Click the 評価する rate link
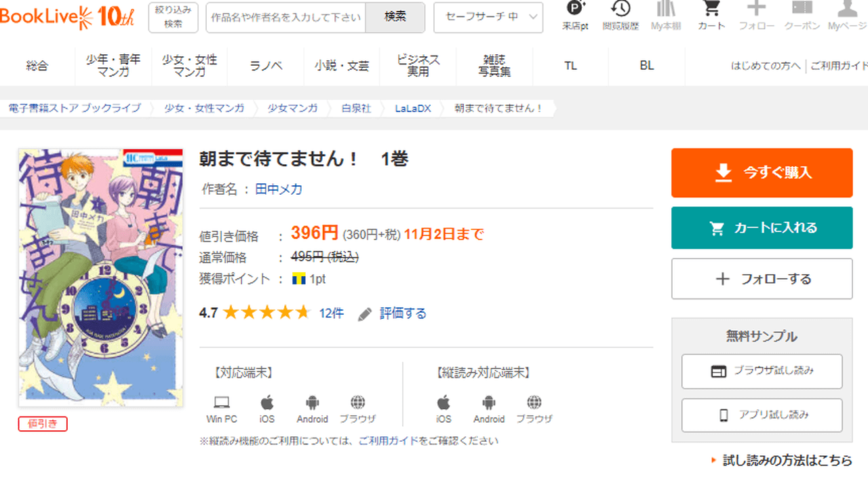 pos(403,313)
